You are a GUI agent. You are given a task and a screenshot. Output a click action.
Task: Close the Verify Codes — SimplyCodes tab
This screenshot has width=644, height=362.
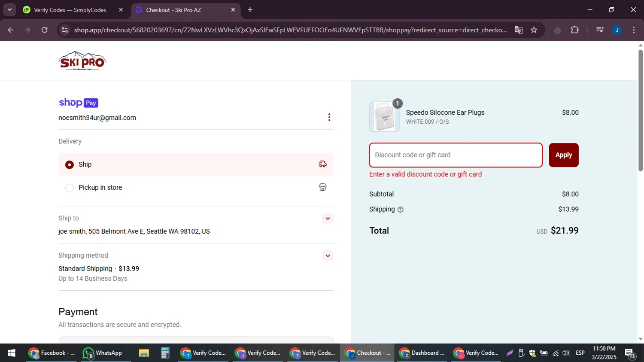click(x=121, y=10)
